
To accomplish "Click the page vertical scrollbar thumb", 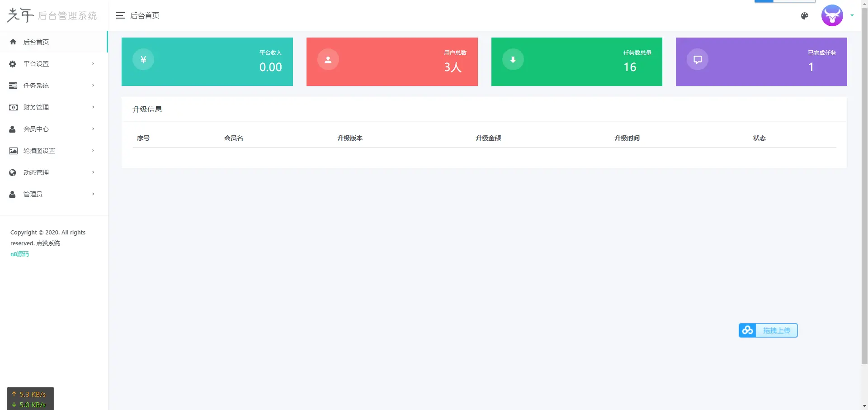I will coord(864,186).
